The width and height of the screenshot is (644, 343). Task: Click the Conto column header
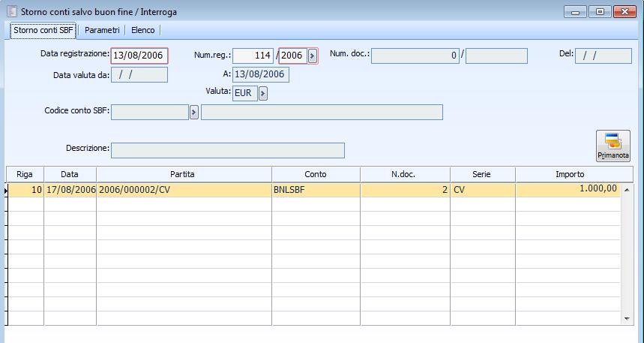[316, 174]
